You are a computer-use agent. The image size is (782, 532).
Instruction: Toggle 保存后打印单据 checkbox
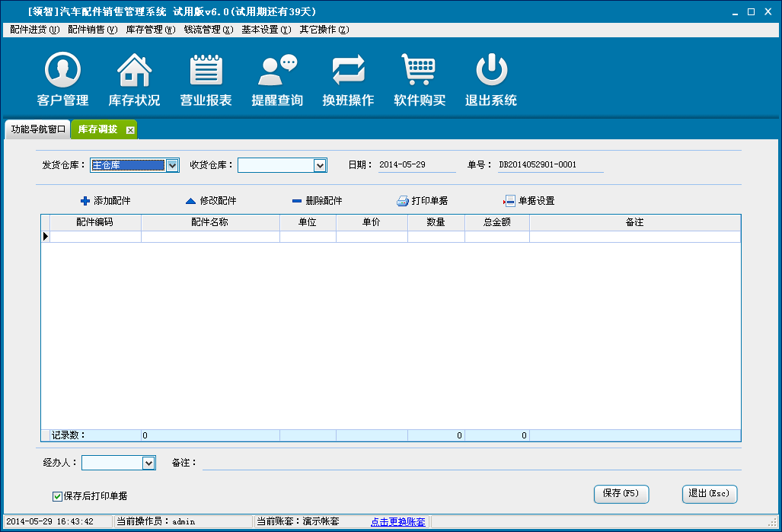pyautogui.click(x=57, y=496)
